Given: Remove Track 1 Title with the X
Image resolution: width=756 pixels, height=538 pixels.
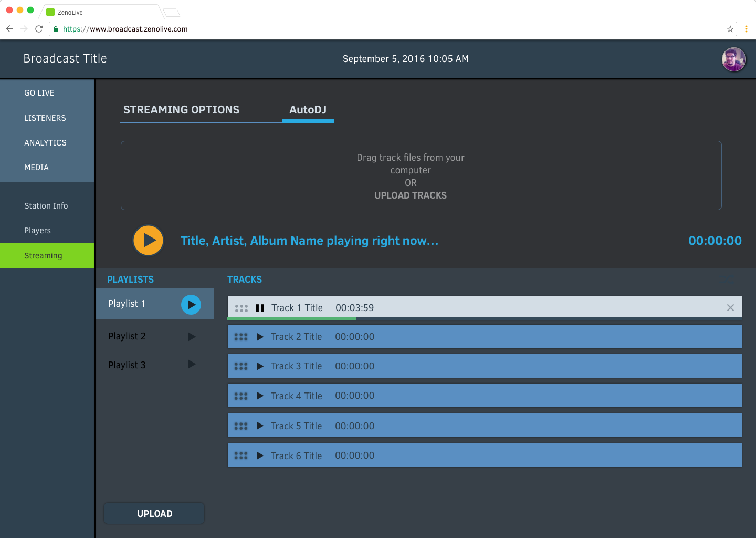Looking at the screenshot, I should (x=730, y=308).
